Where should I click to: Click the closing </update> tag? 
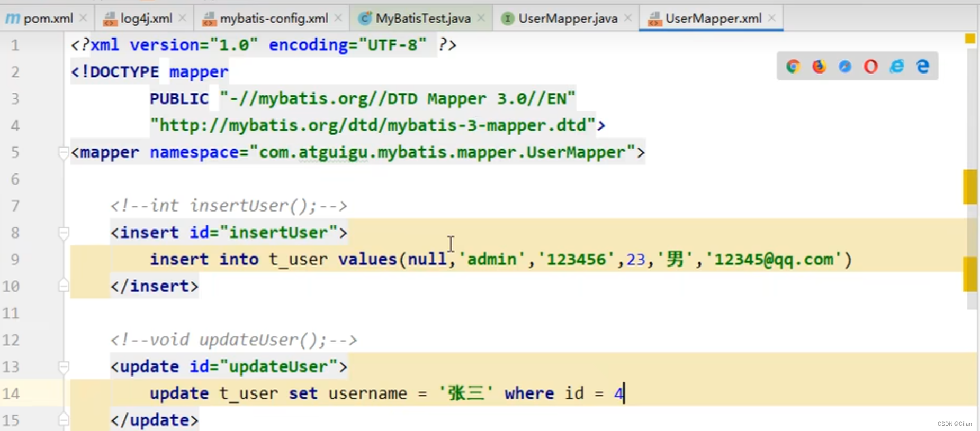click(x=154, y=420)
